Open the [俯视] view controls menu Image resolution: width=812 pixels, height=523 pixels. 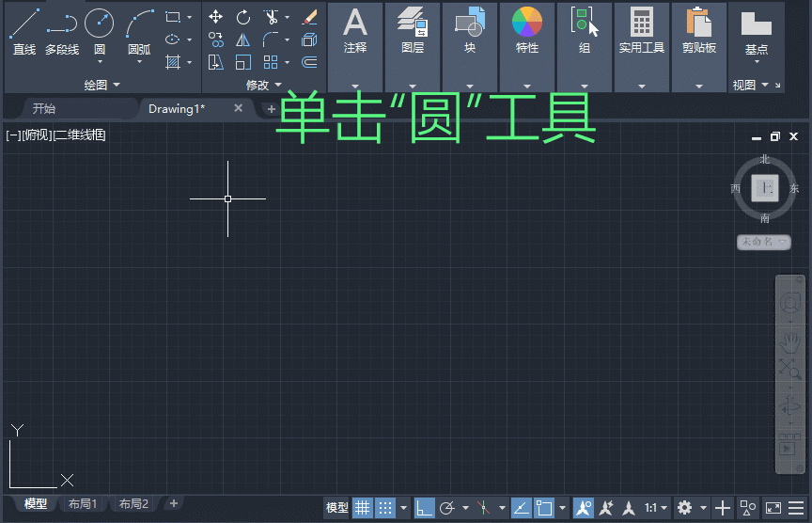click(37, 135)
